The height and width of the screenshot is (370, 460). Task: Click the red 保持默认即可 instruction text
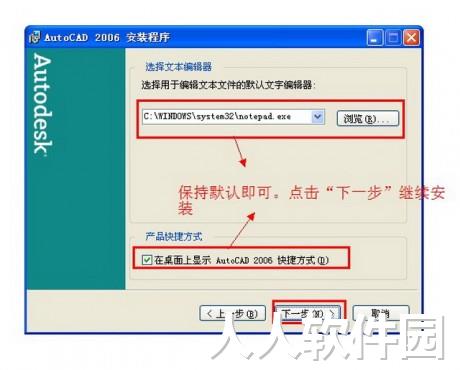(x=311, y=200)
